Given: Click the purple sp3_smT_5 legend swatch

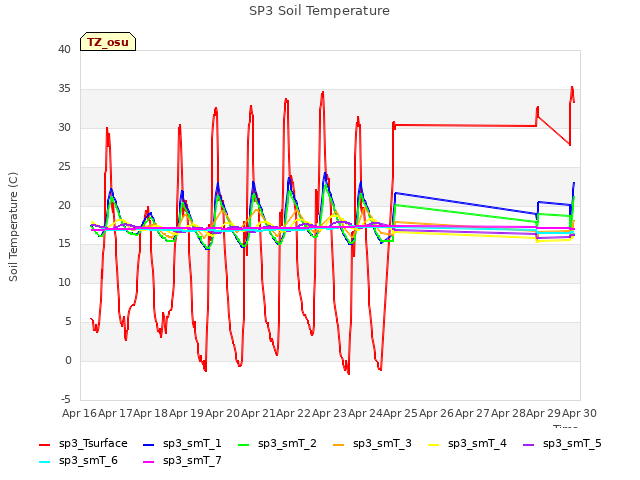Looking at the screenshot, I should pos(528,444).
